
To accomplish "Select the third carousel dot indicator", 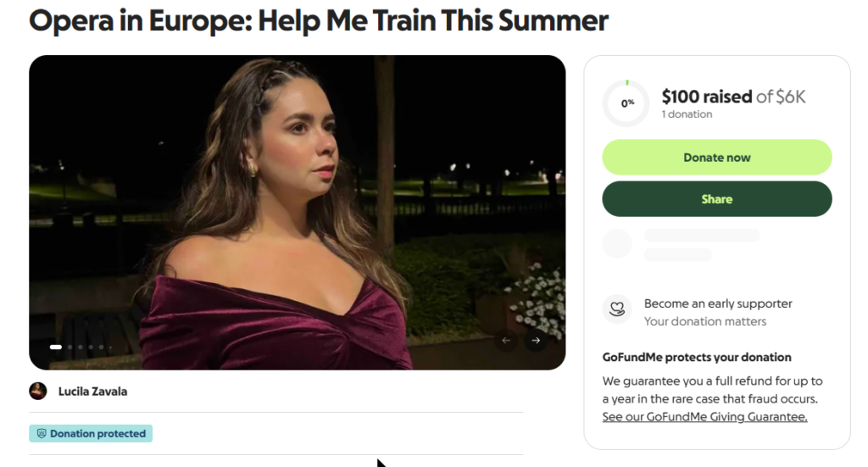I will 81,347.
